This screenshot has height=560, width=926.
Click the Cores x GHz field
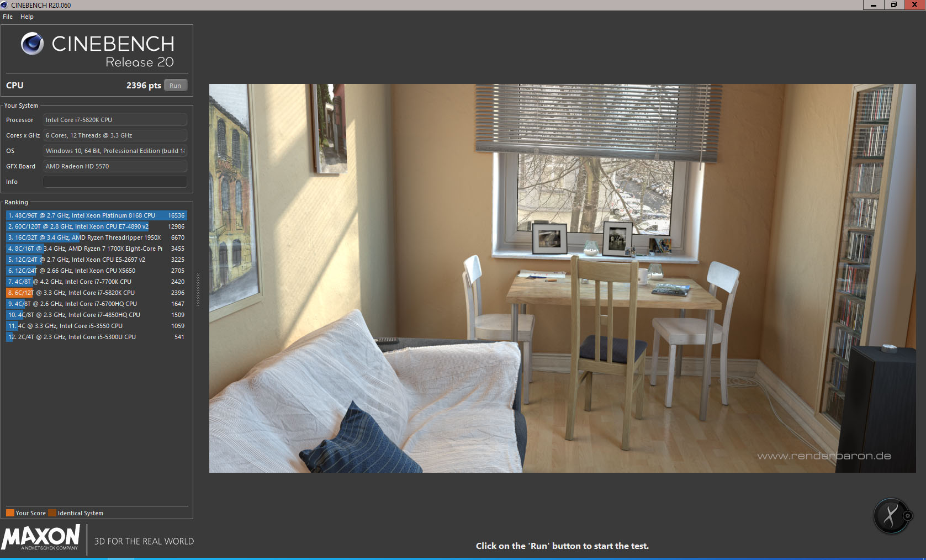pyautogui.click(x=115, y=135)
